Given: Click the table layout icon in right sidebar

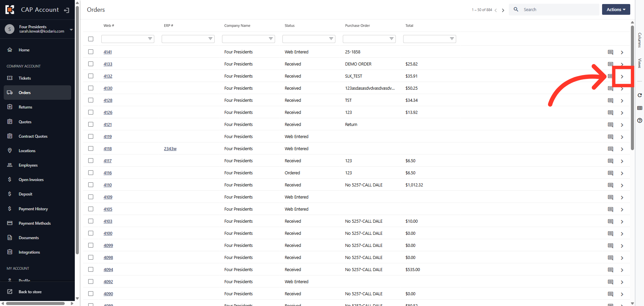Looking at the screenshot, I should point(640,108).
